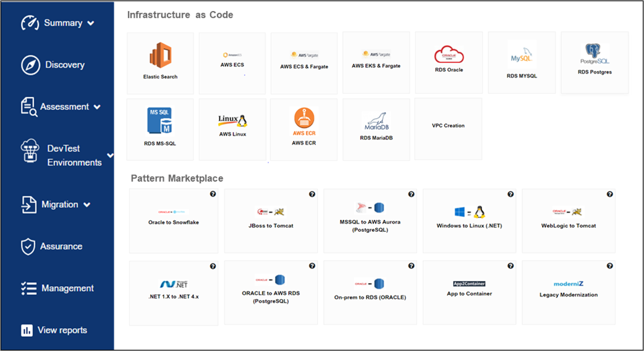Open help for ORACLE to AWS RDS
644x351 pixels.
[312, 266]
